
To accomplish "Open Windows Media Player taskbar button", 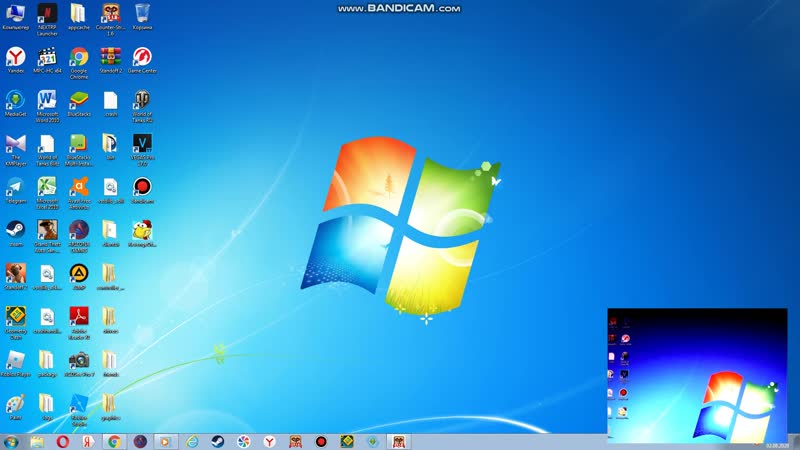I will coord(165,442).
